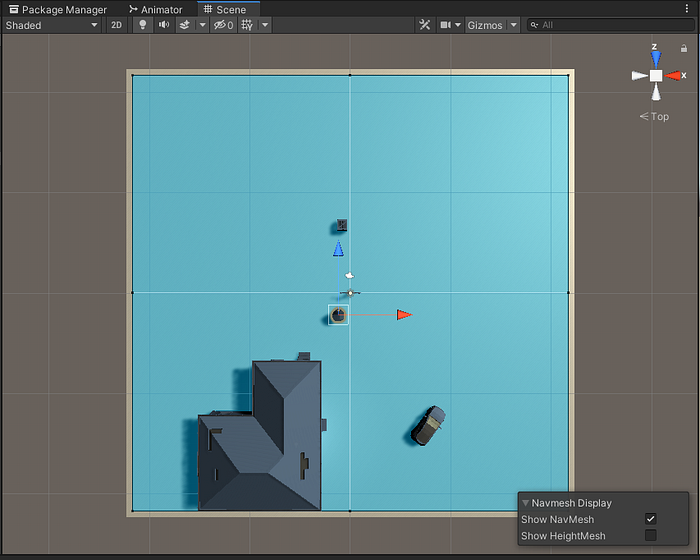Click the scene search field
This screenshot has width=700, height=560.
point(610,25)
